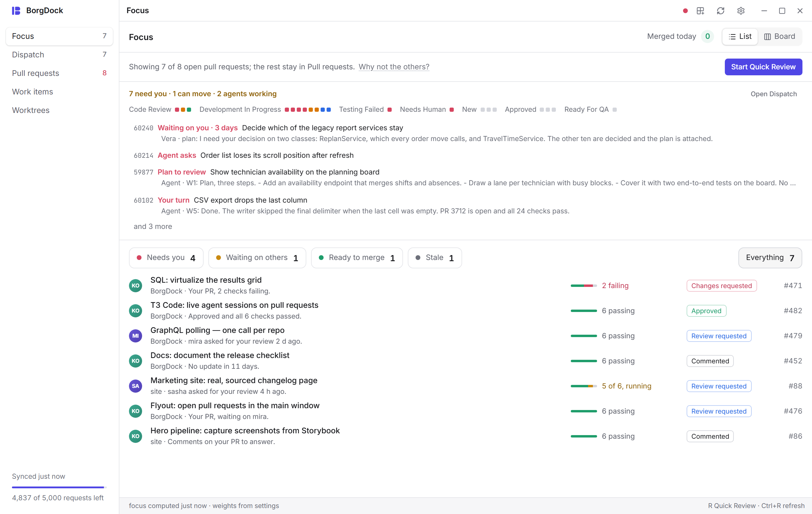Show the Everything filter
Image resolution: width=812 pixels, height=514 pixels.
coord(770,258)
